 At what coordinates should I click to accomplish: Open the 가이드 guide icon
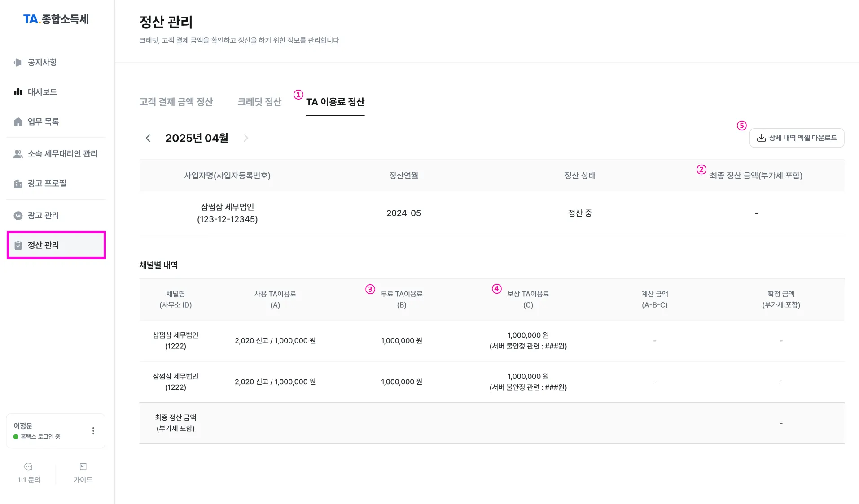tap(83, 467)
